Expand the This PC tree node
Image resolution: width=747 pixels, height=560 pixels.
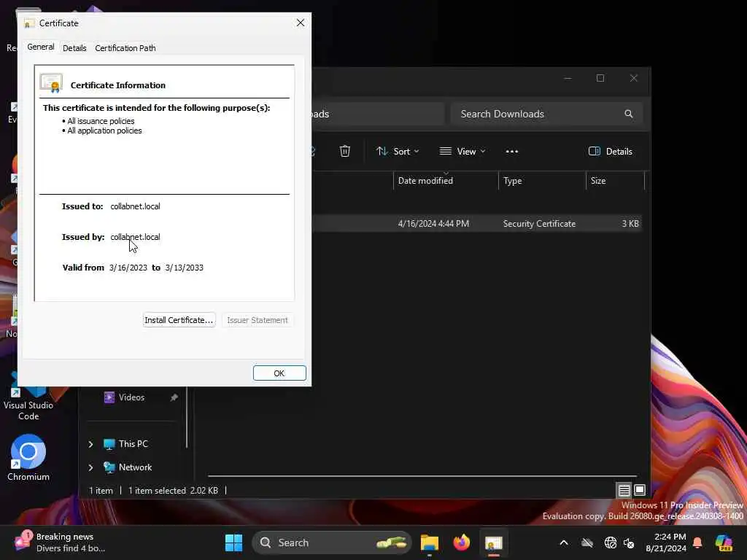[90, 444]
